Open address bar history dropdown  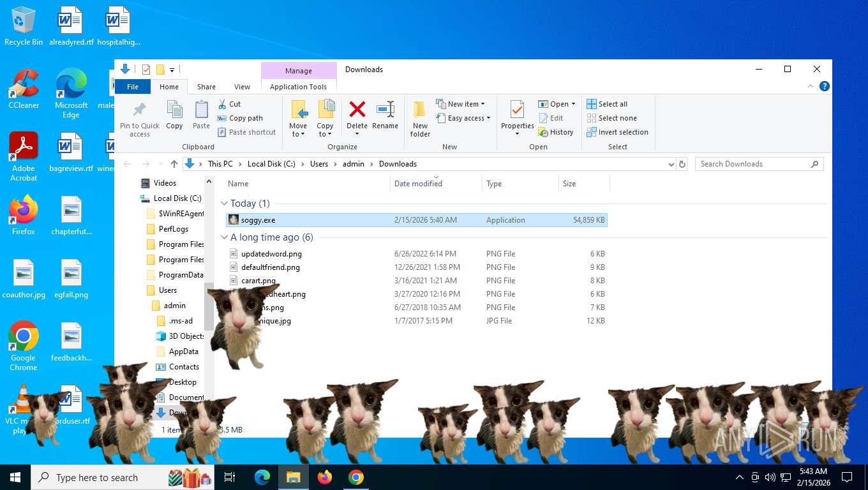671,164
